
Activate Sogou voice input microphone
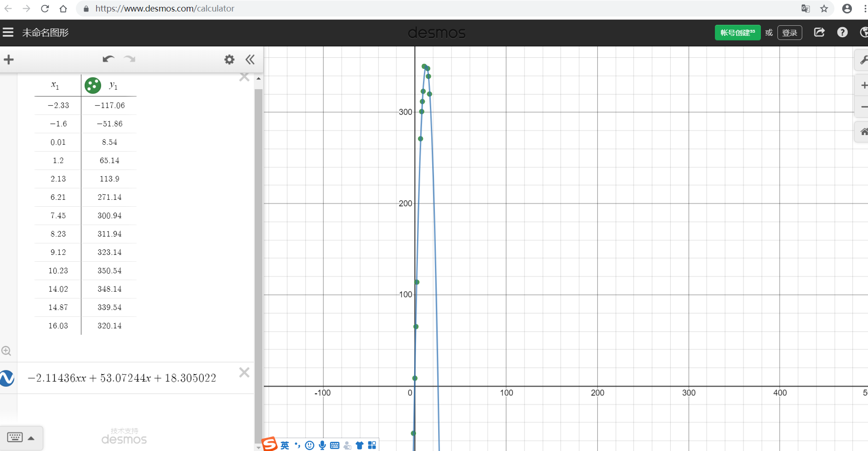[x=322, y=445]
